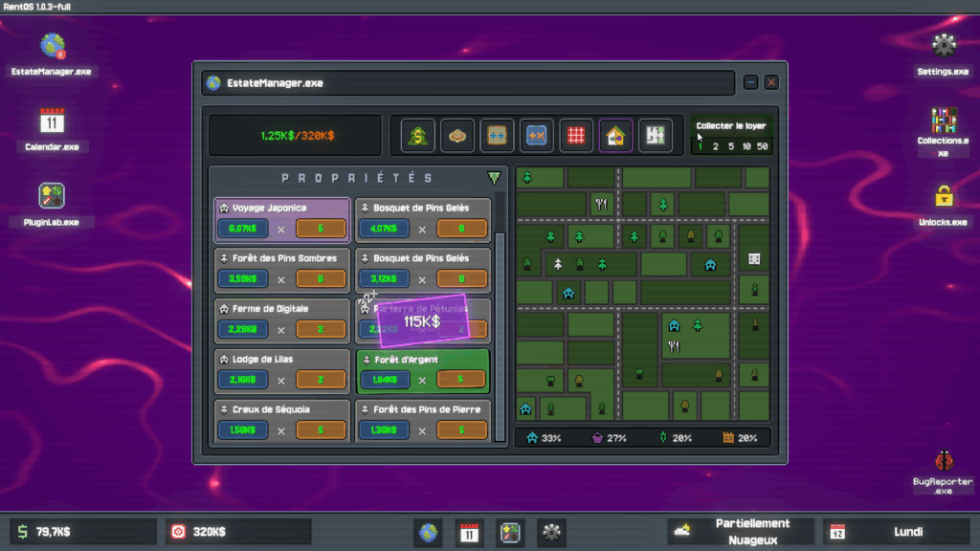Click Voyage Japonica orange count button

tap(321, 229)
